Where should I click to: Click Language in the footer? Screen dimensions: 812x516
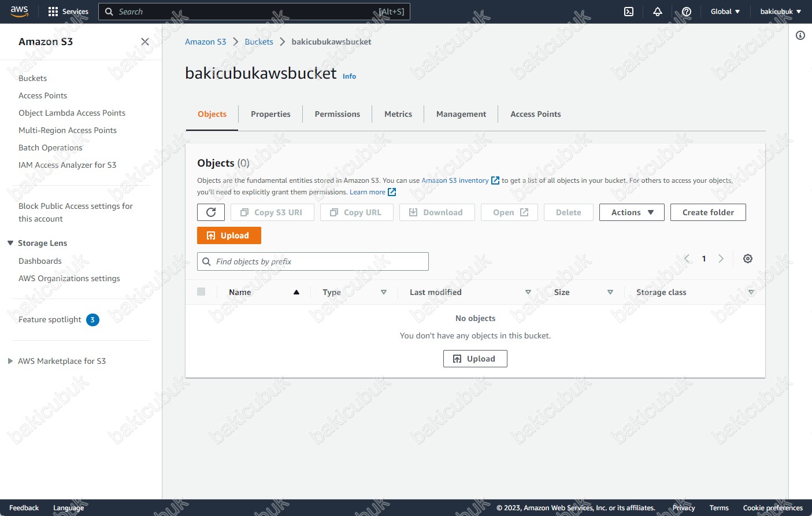68,508
